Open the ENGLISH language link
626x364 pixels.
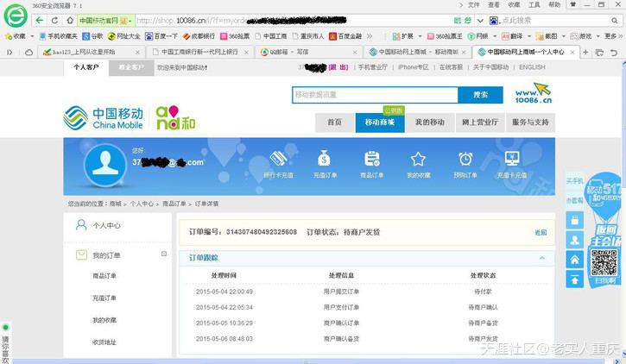coord(532,67)
